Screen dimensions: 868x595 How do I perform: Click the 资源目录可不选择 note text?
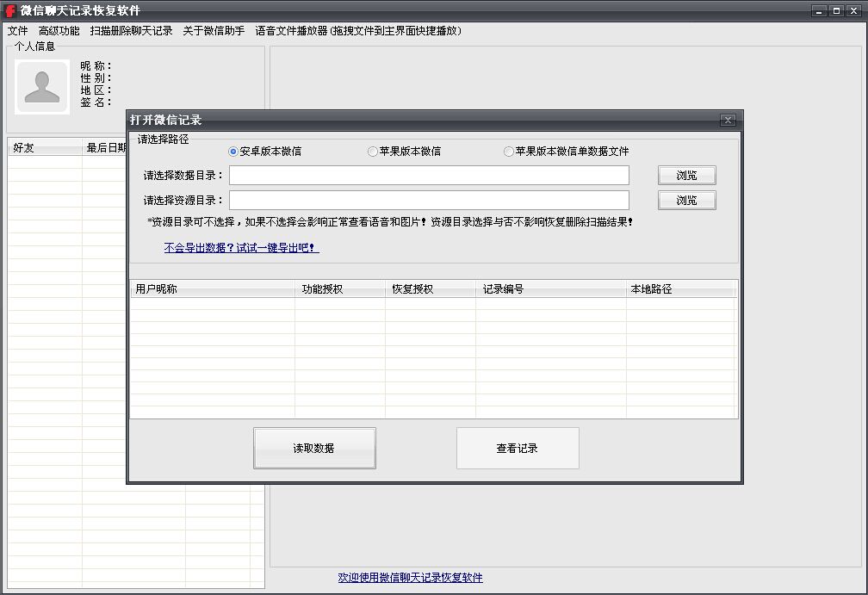(x=390, y=222)
